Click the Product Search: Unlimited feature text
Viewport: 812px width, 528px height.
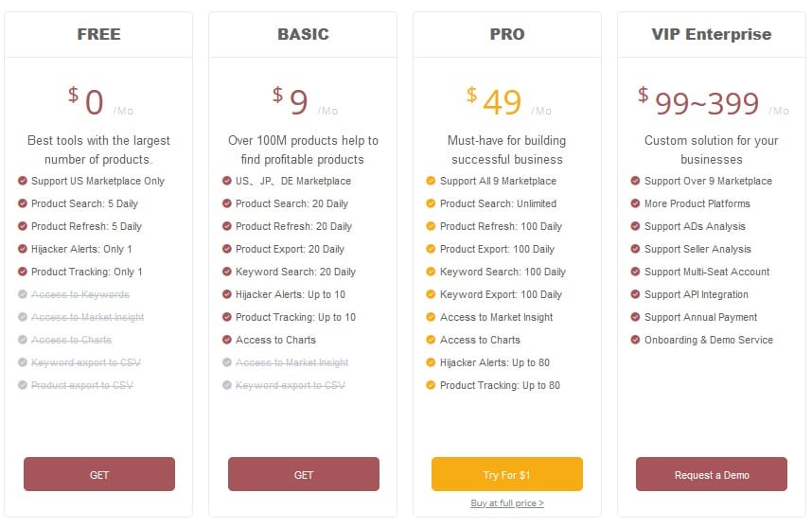click(x=498, y=203)
